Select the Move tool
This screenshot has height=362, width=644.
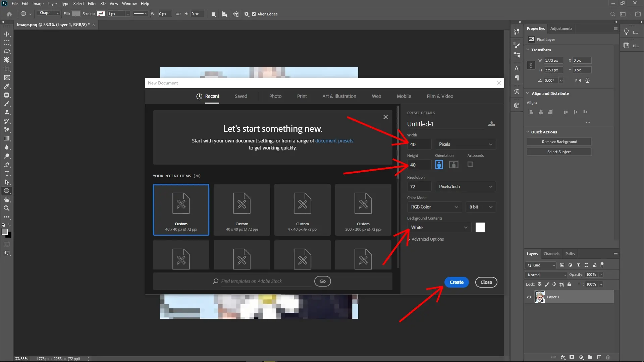click(x=7, y=34)
